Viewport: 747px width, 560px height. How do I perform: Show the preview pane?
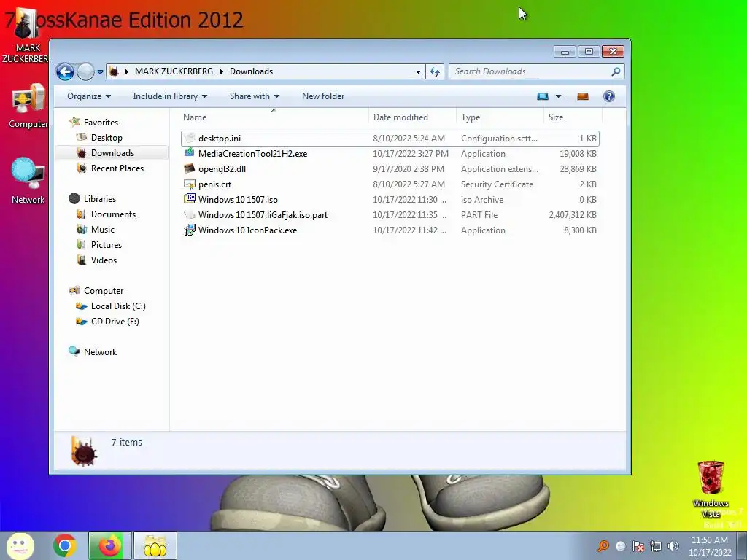pos(583,96)
